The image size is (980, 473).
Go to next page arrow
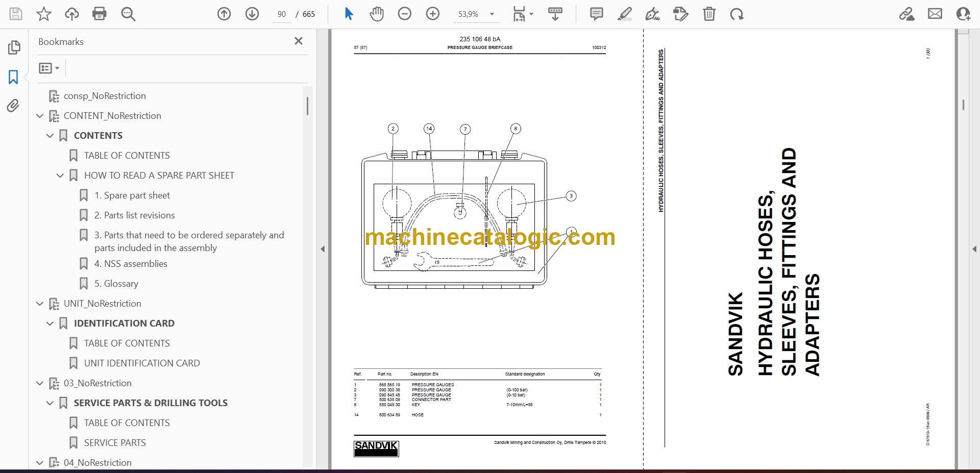252,14
